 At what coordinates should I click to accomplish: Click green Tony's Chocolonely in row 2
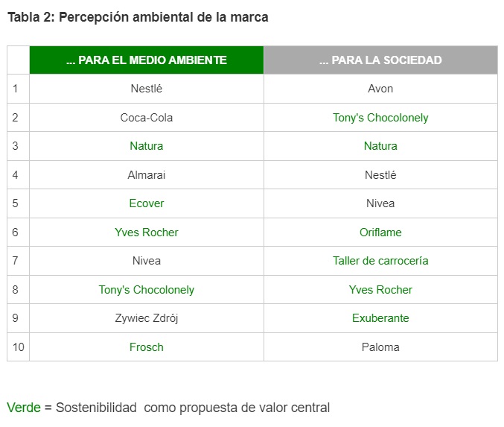pos(380,118)
